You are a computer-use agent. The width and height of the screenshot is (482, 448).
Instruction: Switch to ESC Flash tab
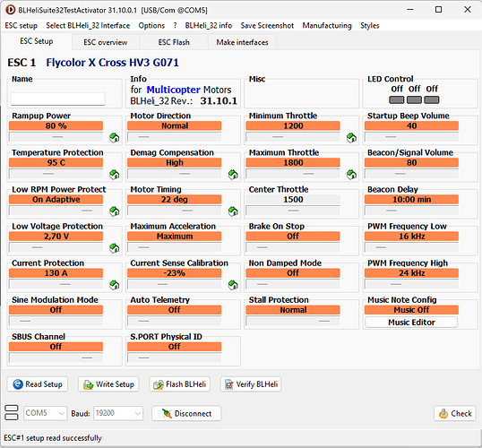point(174,42)
